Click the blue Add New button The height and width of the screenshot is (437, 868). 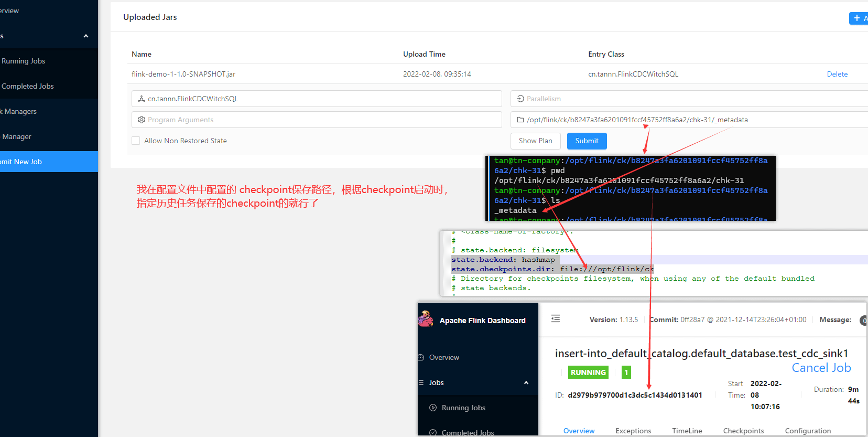859,18
